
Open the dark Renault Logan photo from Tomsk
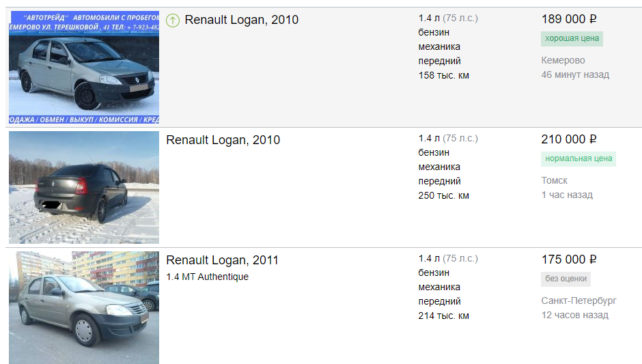[x=84, y=187]
